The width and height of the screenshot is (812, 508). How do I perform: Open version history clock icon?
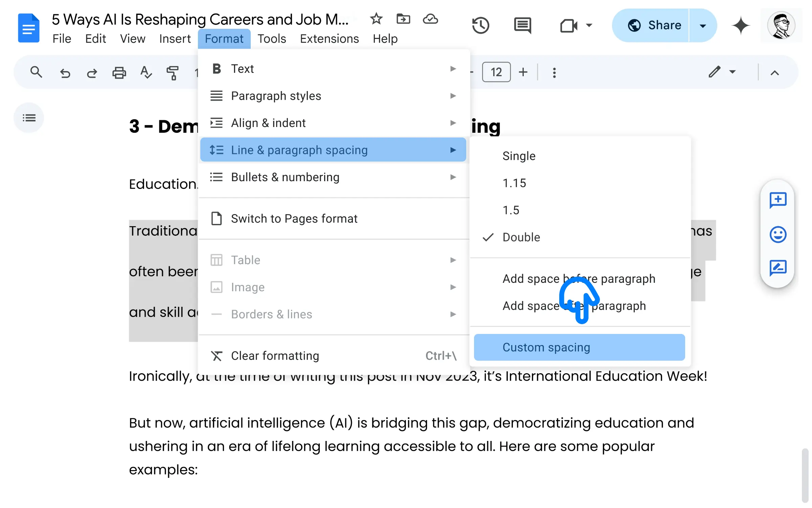coord(480,25)
